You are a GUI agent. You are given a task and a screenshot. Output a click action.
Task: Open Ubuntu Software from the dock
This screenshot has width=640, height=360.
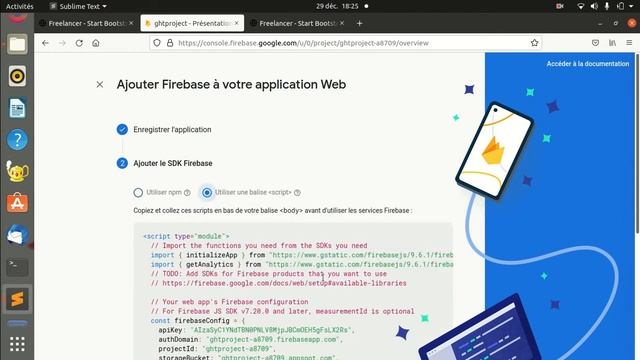[17, 203]
